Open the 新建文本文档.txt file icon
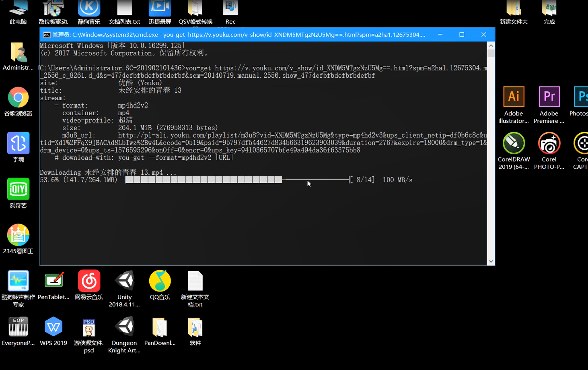The height and width of the screenshot is (370, 588). [195, 288]
